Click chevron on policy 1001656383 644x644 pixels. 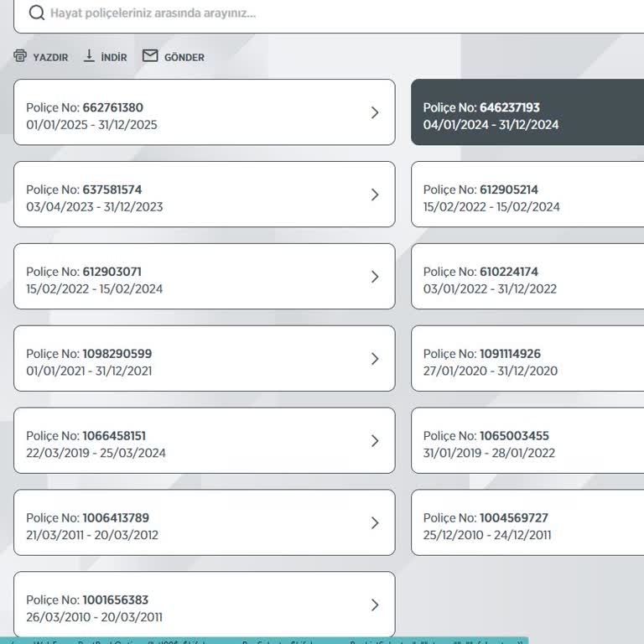(x=375, y=605)
